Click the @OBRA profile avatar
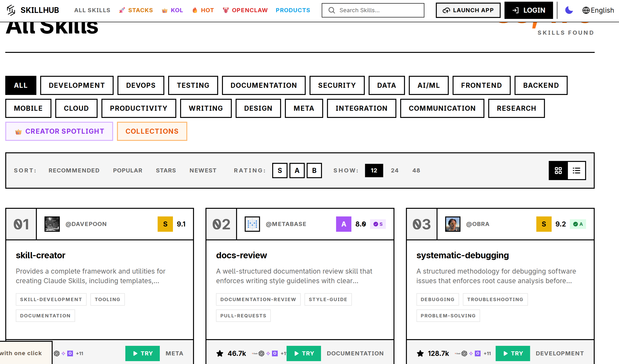Viewport: 619px width, 364px height. point(453,224)
